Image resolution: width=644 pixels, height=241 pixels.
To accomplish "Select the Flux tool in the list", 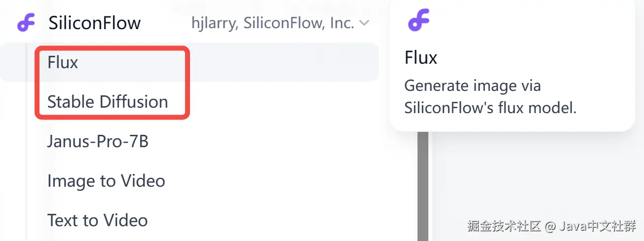I will [x=63, y=62].
